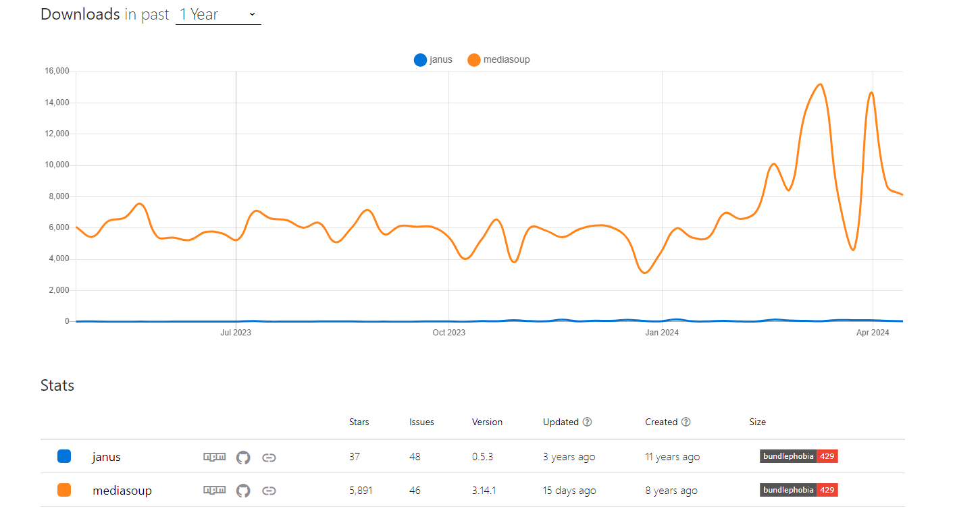Screen dimensions: 980x523
Task: Click the blue janus color swatch in Stats
Action: click(64, 456)
